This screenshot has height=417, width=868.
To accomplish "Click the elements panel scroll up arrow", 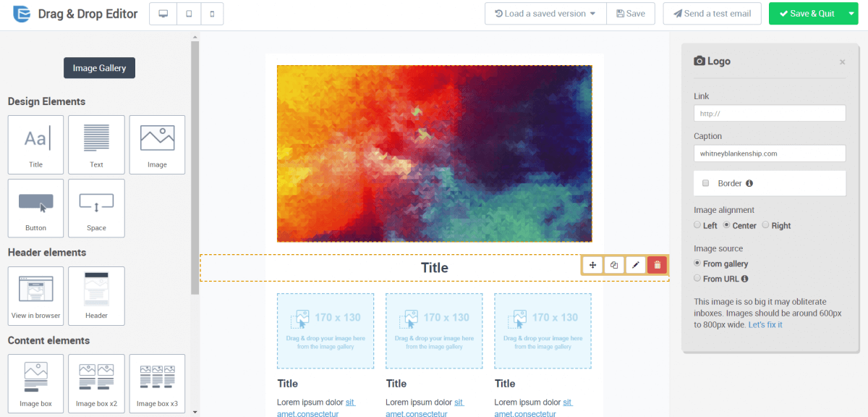I will pyautogui.click(x=195, y=37).
